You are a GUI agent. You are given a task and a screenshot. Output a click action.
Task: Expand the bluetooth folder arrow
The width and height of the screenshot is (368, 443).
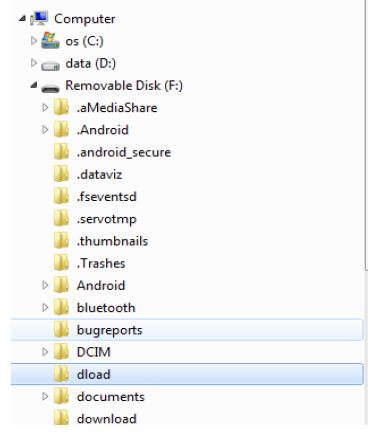(x=45, y=307)
